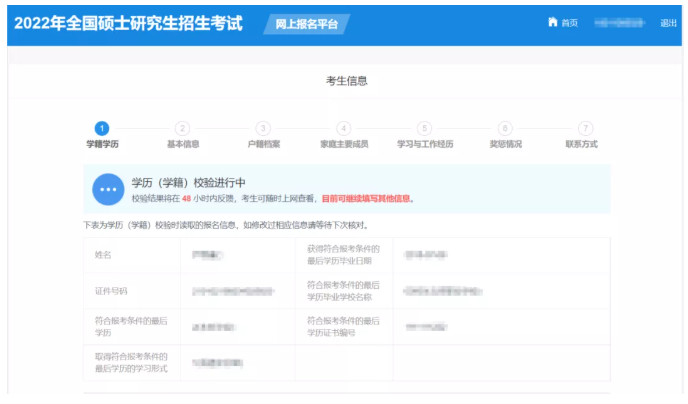Screen dimensions: 688x404
Task: Click step 2 circle 基本信息
Action: click(183, 129)
